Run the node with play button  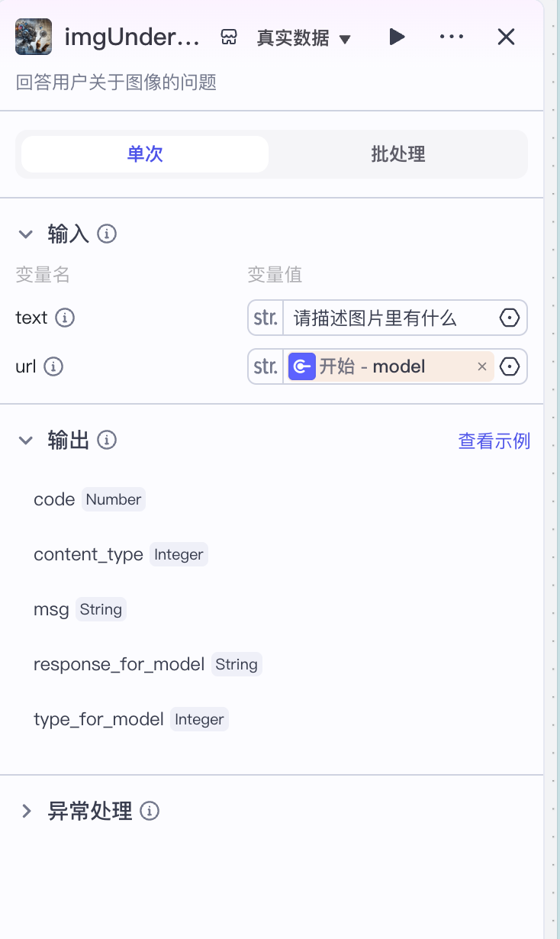point(397,37)
